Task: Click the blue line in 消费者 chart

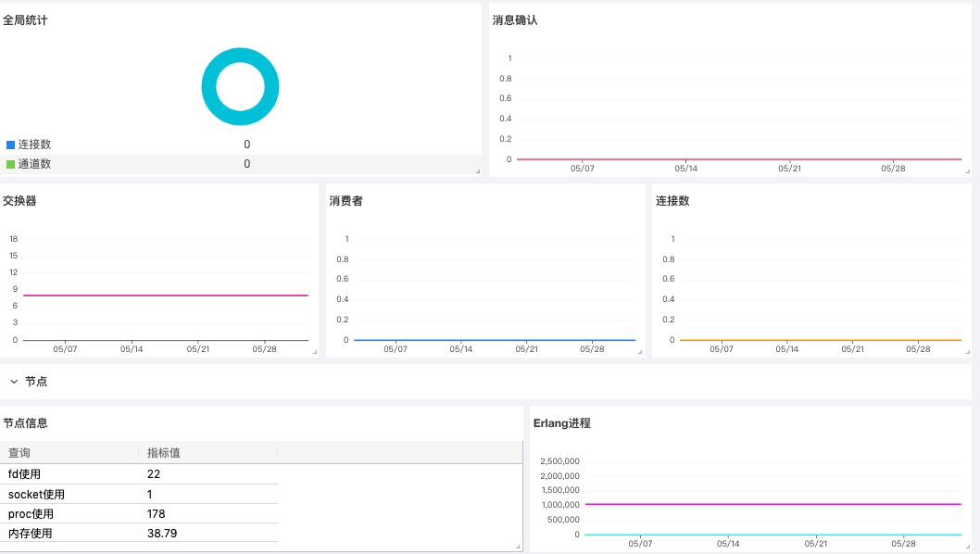Action: 495,340
